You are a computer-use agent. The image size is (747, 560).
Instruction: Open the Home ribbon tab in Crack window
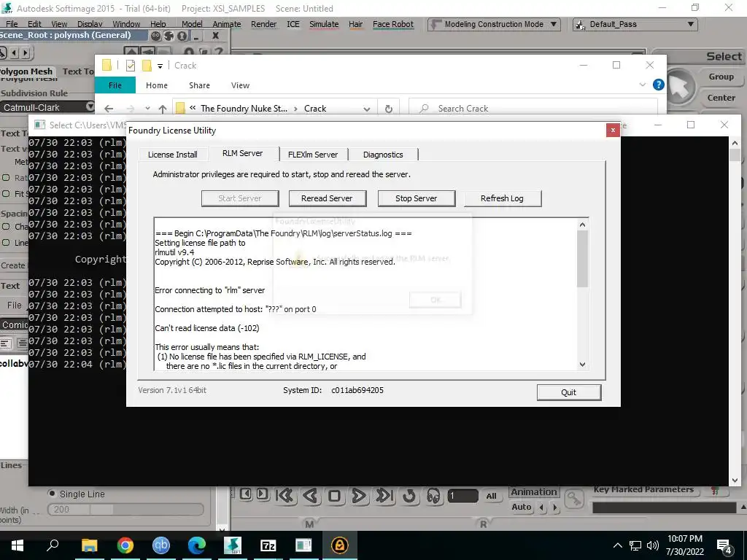(x=157, y=85)
